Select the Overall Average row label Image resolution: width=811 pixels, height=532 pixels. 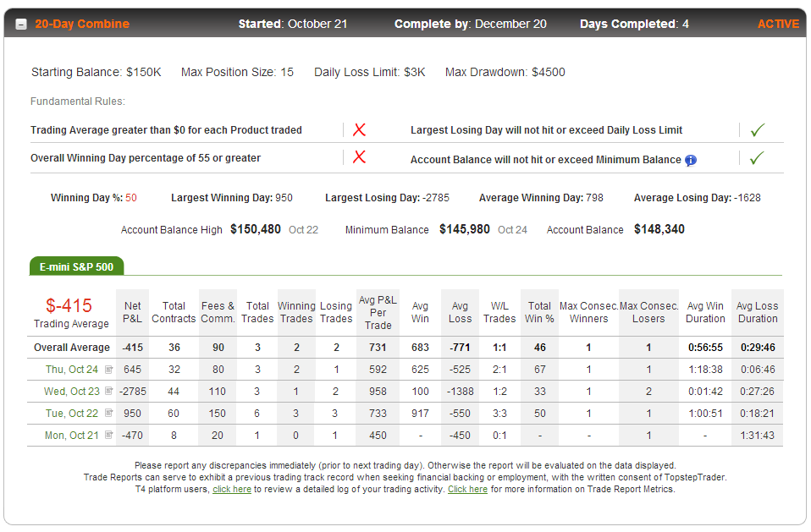point(72,348)
